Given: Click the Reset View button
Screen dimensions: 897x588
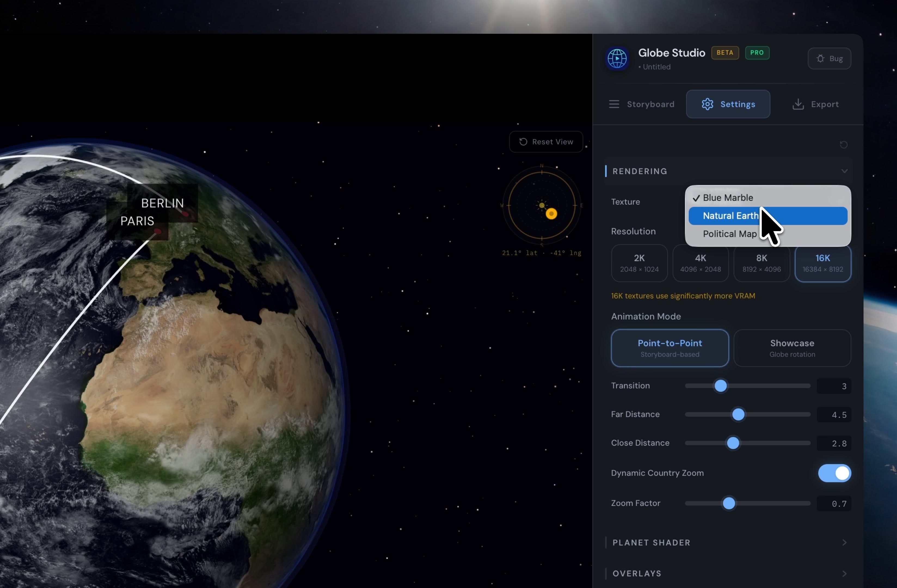Looking at the screenshot, I should (x=546, y=142).
